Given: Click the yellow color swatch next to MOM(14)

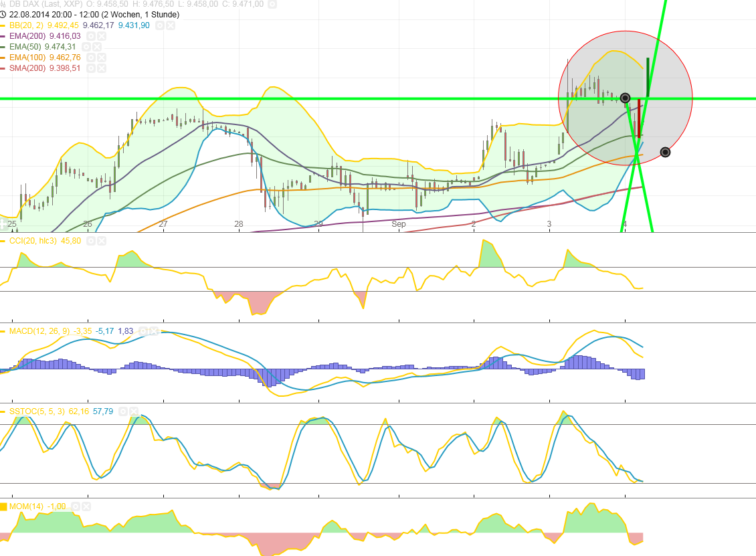Looking at the screenshot, I should pyautogui.click(x=4, y=506).
